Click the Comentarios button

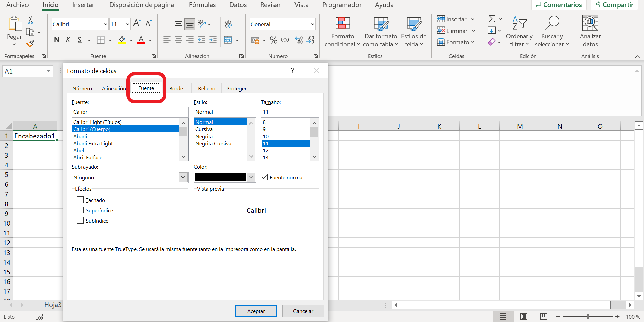point(559,5)
